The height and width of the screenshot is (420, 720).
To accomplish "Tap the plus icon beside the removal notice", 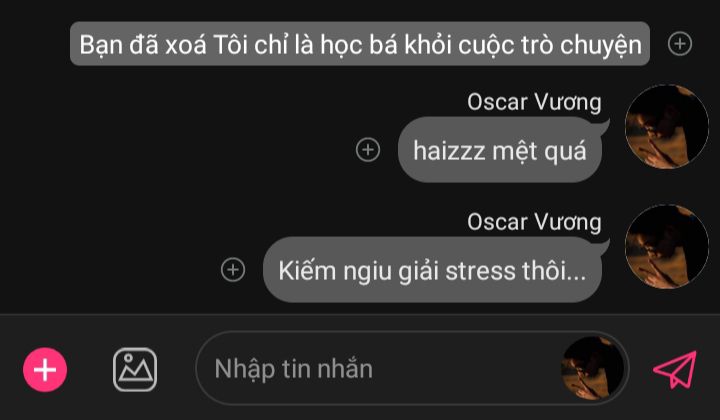I will tap(680, 44).
